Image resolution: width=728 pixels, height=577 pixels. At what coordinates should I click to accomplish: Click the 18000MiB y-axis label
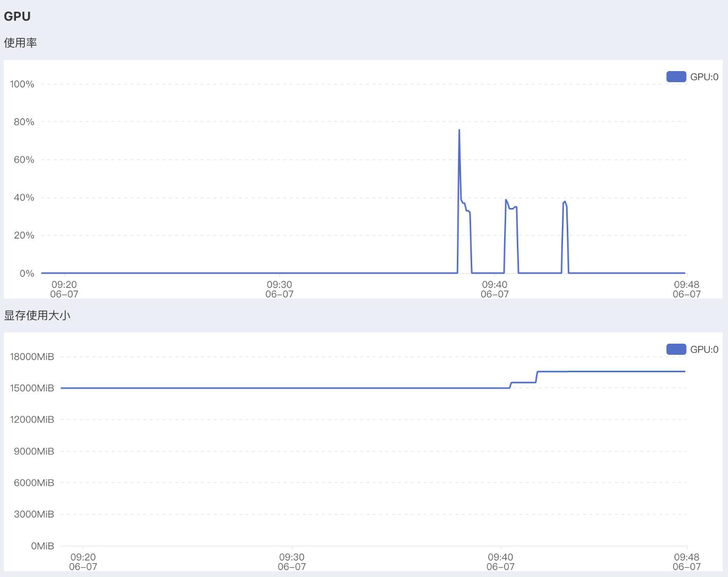pos(32,357)
